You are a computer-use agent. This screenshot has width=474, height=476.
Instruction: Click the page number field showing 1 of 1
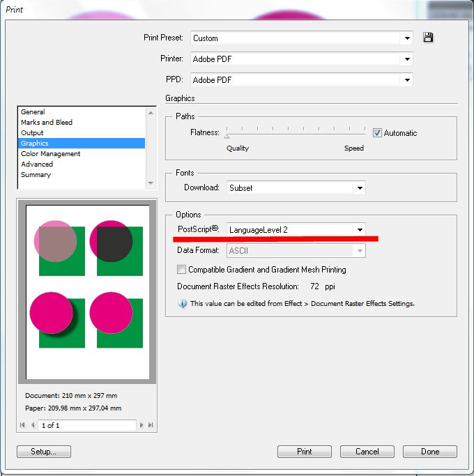point(87,425)
